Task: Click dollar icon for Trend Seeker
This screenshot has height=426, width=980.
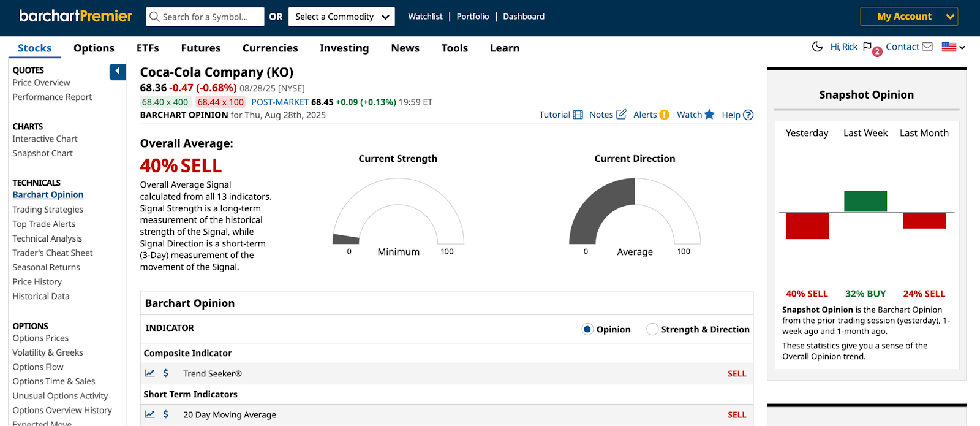Action: tap(165, 373)
